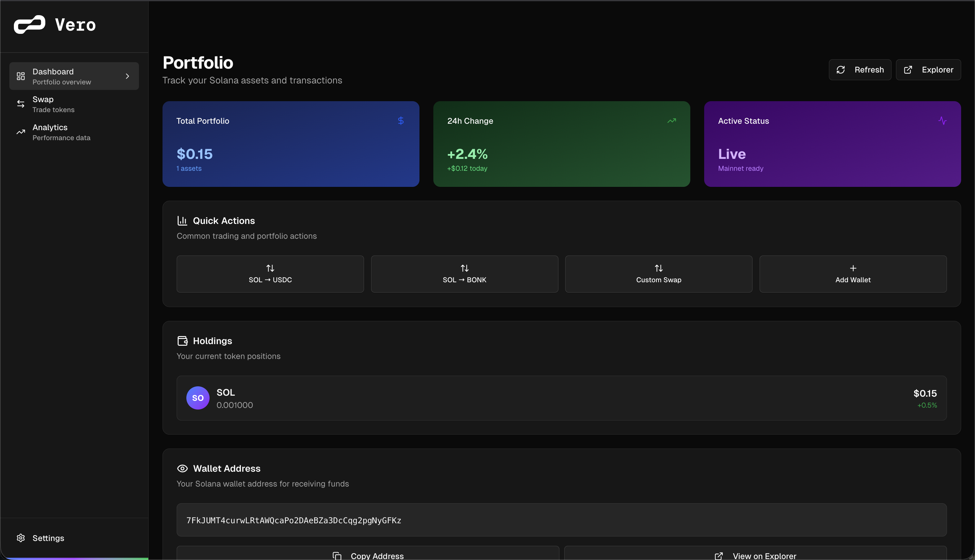The height and width of the screenshot is (560, 975).
Task: Click the trending arrow icon in 24h Change
Action: pos(671,121)
